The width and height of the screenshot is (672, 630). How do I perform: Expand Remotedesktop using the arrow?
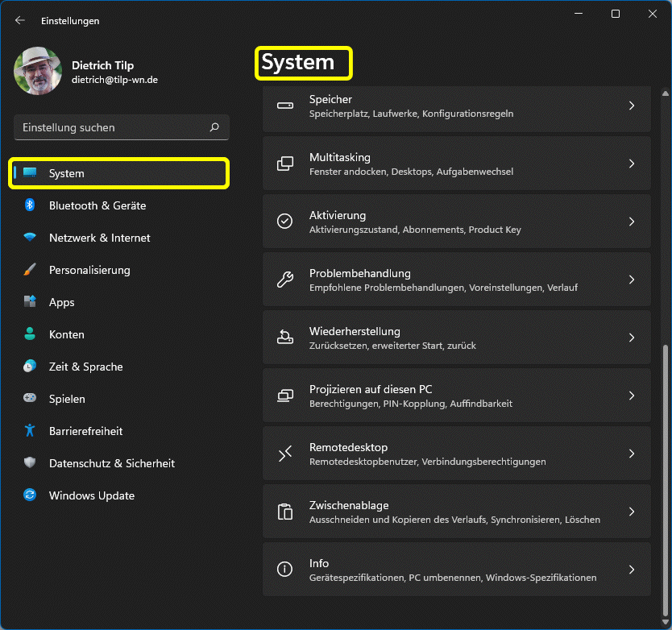[x=632, y=454]
